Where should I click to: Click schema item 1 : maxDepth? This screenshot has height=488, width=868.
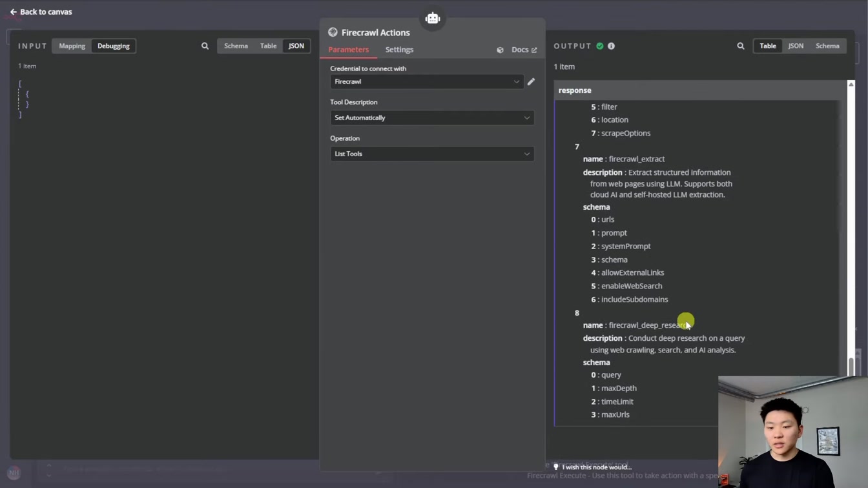[x=614, y=388]
